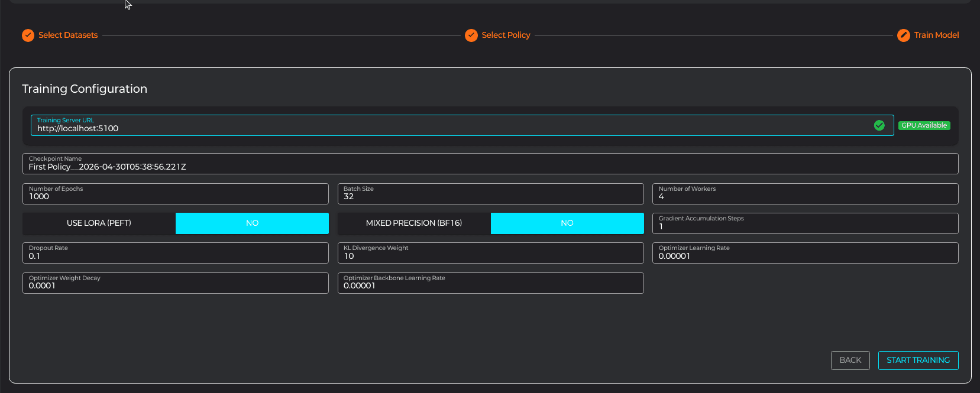The width and height of the screenshot is (980, 393).
Task: Edit the Dropout Rate field
Action: click(175, 253)
